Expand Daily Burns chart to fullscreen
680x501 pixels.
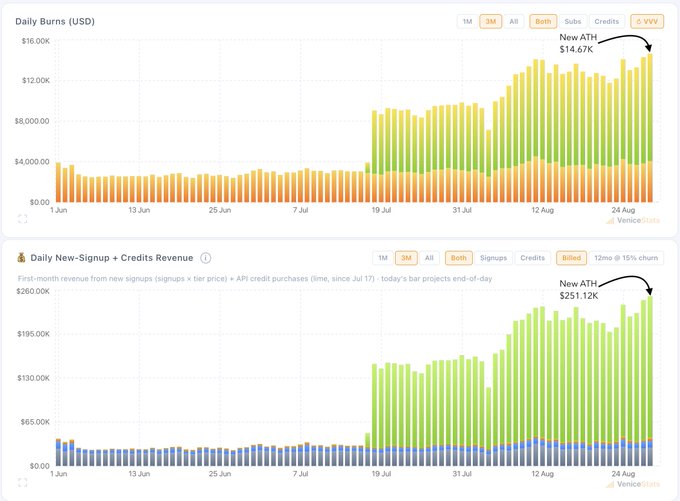pyautogui.click(x=23, y=219)
